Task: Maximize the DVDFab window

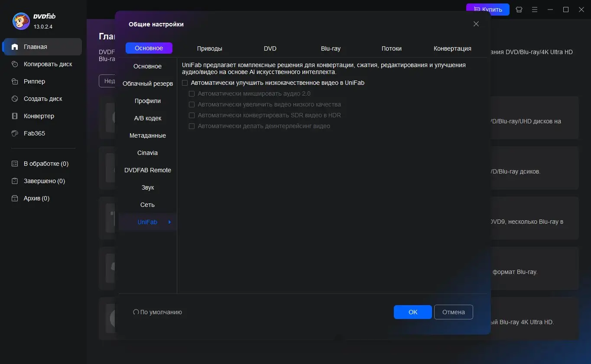Action: tap(566, 10)
